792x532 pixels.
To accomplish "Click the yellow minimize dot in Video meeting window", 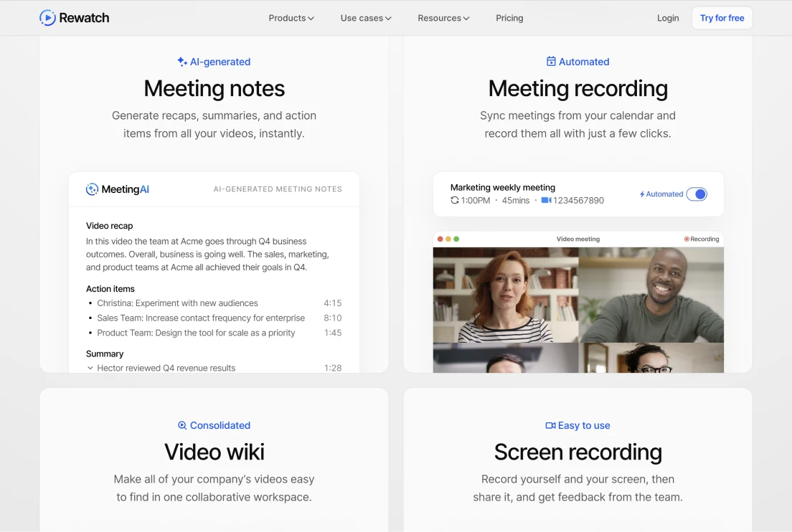I will coord(448,239).
